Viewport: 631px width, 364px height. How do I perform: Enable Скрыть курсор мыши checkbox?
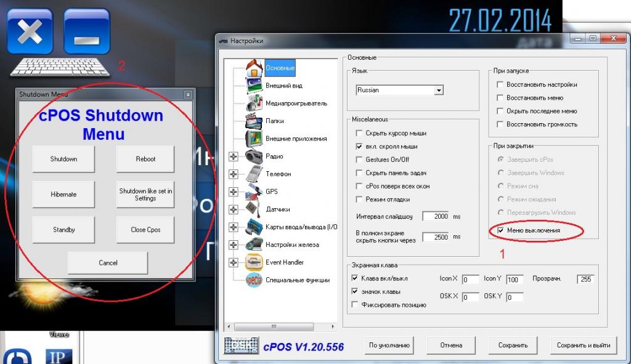pyautogui.click(x=359, y=133)
